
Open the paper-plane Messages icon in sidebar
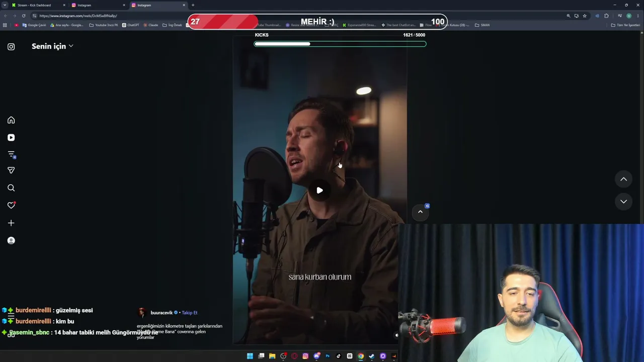click(x=11, y=170)
